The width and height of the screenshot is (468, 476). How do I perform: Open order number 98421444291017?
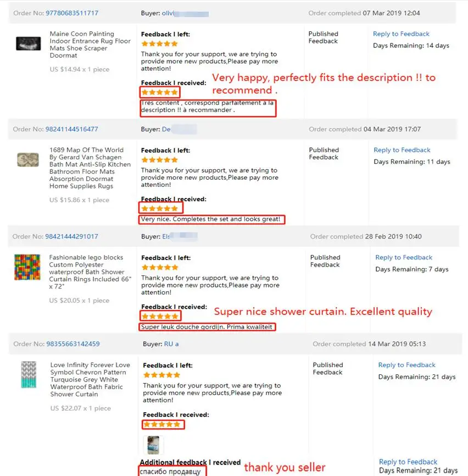[x=71, y=236]
